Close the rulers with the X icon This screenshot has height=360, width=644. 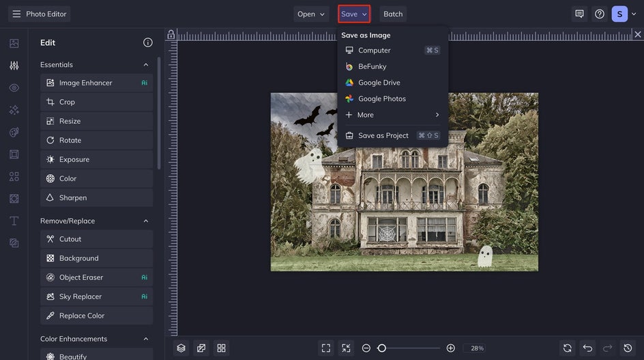tap(637, 35)
